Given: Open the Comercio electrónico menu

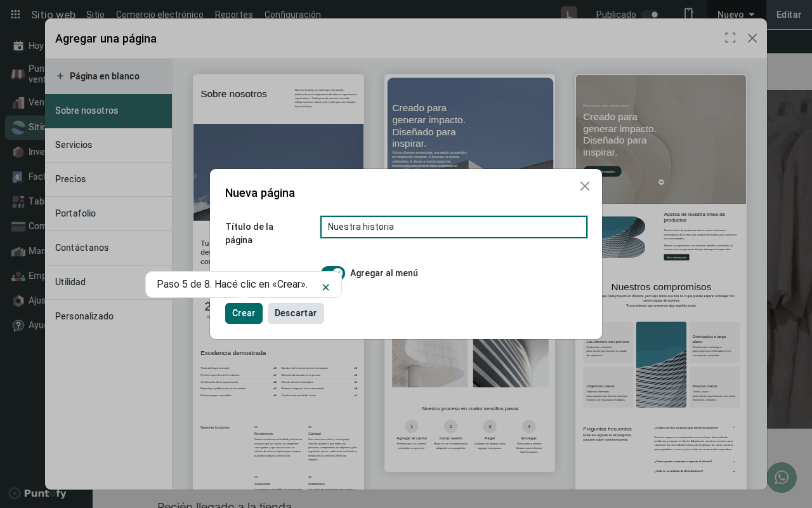Looking at the screenshot, I should coord(160,14).
